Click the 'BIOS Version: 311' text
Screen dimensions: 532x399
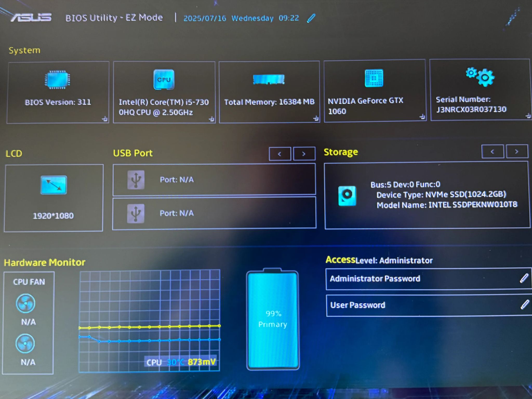point(58,102)
